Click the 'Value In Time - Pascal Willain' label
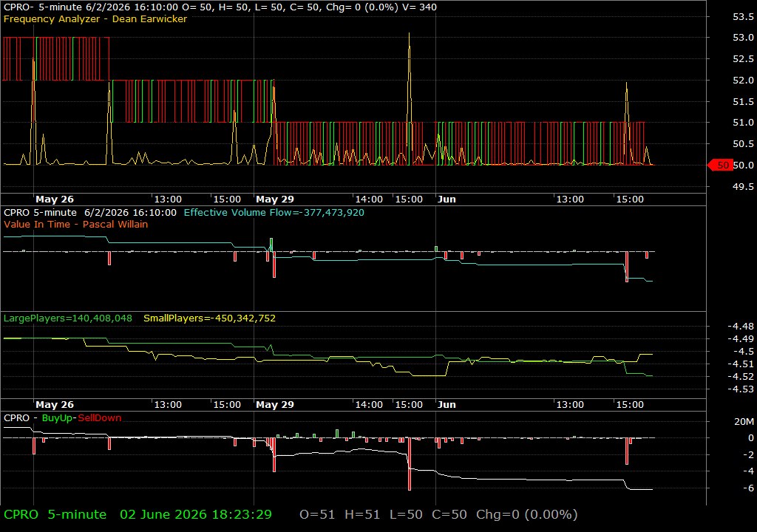Image resolution: width=757 pixels, height=532 pixels. 76,224
